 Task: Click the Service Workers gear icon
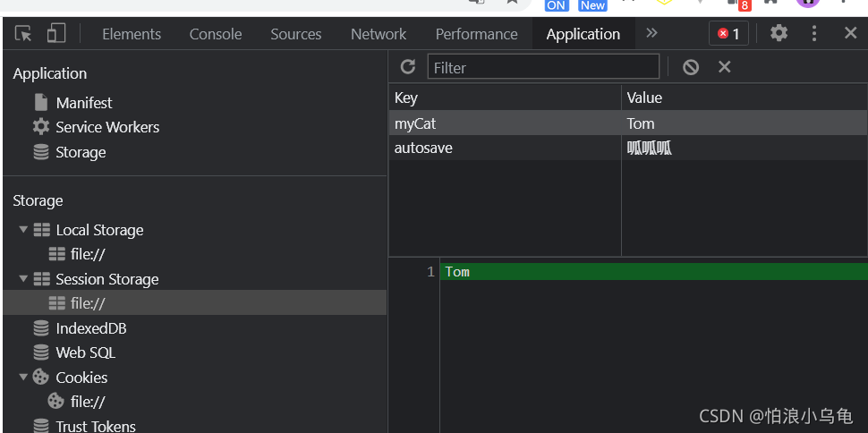point(41,127)
